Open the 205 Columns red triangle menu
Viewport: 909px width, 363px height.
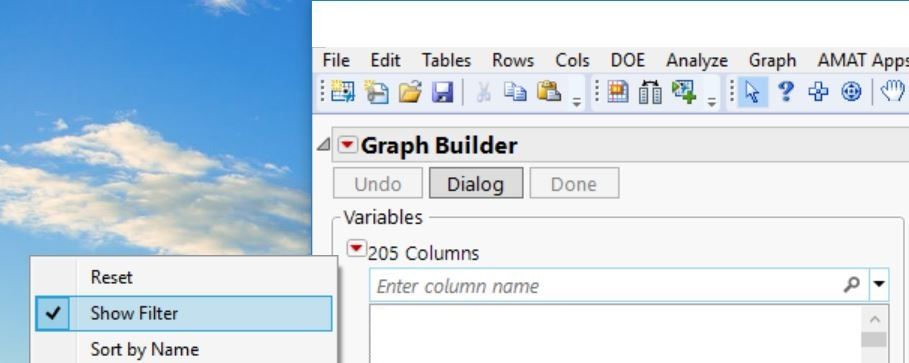(x=356, y=249)
